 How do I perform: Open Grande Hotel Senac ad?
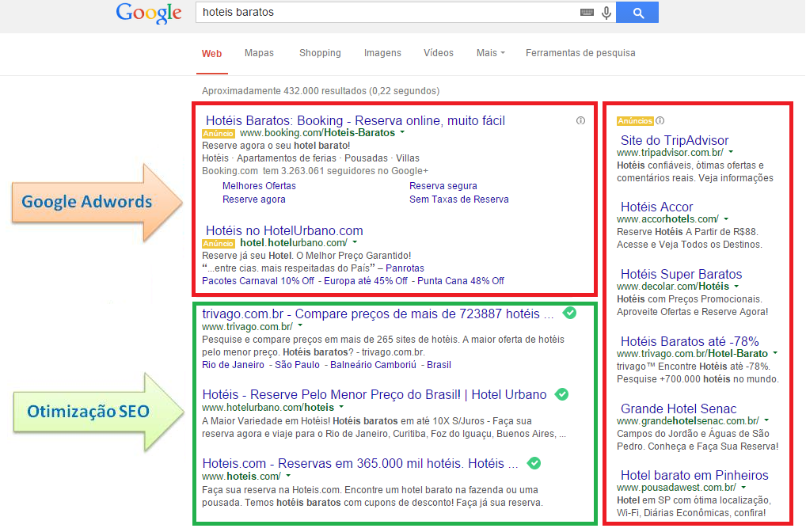pyautogui.click(x=679, y=408)
